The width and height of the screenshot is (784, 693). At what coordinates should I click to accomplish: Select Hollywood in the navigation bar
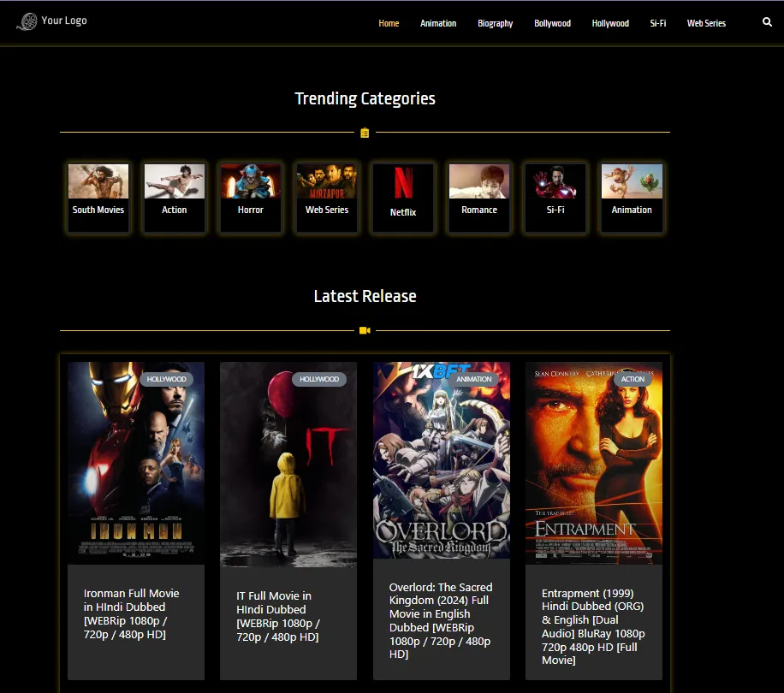[610, 23]
